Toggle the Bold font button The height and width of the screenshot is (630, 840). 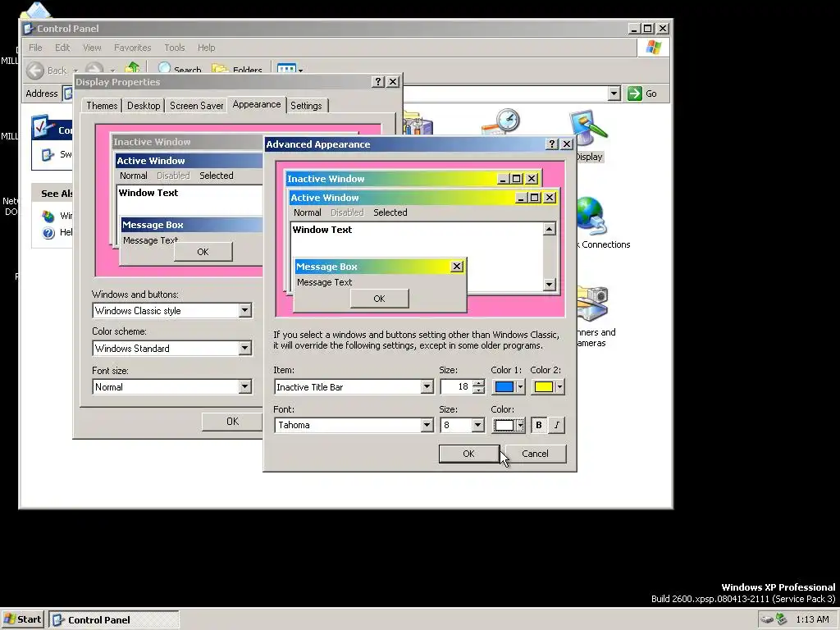pos(539,425)
